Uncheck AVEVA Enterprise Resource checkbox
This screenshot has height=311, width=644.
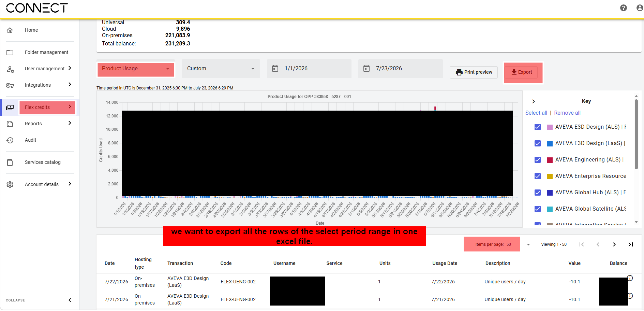pyautogui.click(x=538, y=176)
